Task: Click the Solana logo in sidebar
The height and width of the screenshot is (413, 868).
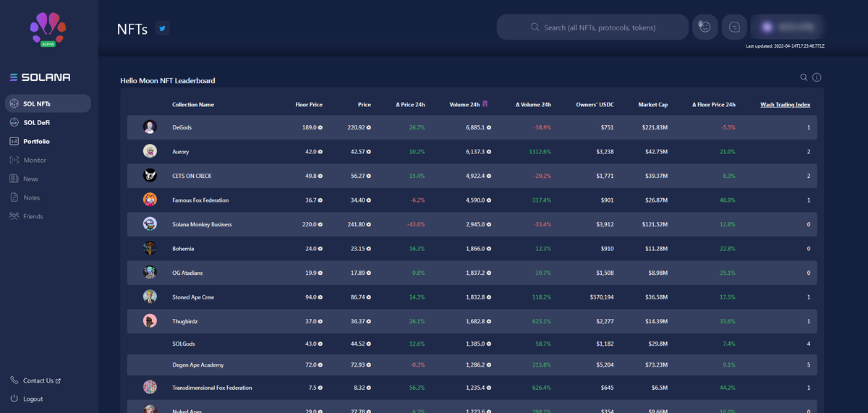Action: coord(40,77)
